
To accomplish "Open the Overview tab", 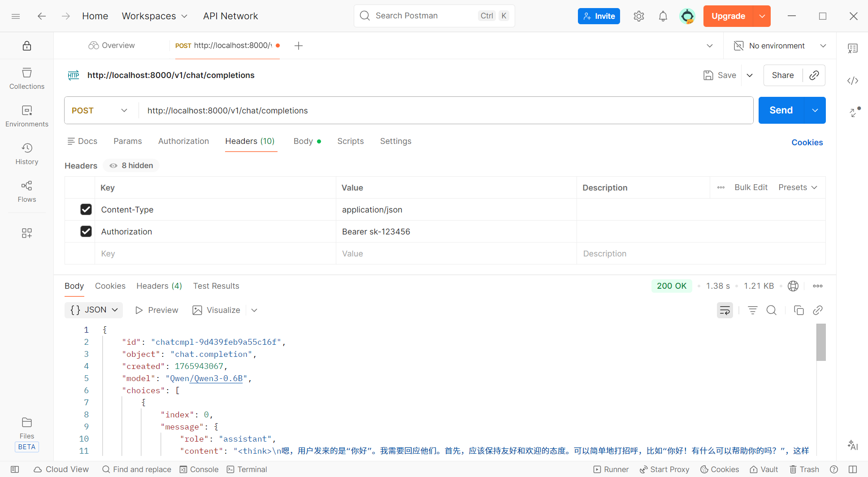I will coord(112,45).
